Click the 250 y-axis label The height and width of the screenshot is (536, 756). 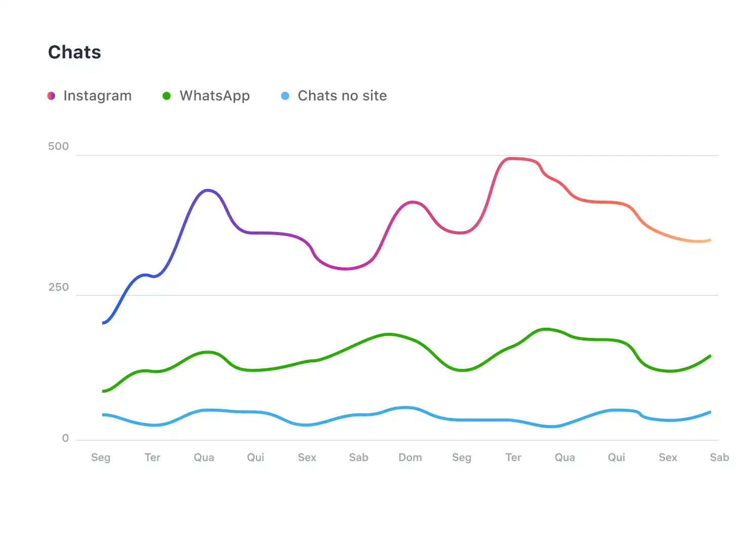tap(58, 287)
